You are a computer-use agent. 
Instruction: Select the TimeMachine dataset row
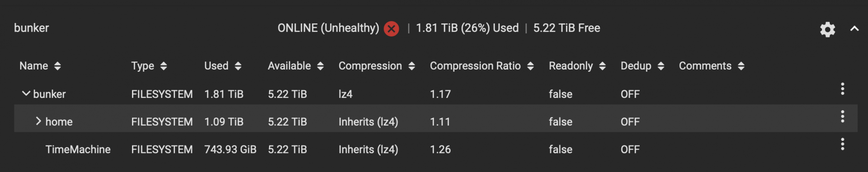tap(436, 149)
